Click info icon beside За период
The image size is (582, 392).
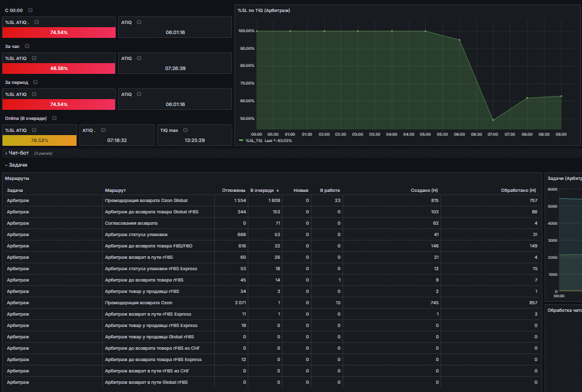[x=35, y=82]
